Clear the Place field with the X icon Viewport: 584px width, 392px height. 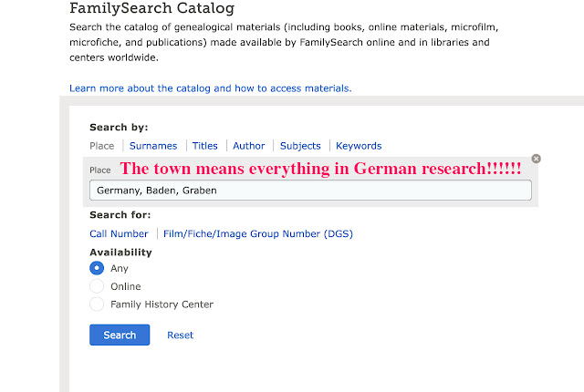[x=536, y=159]
